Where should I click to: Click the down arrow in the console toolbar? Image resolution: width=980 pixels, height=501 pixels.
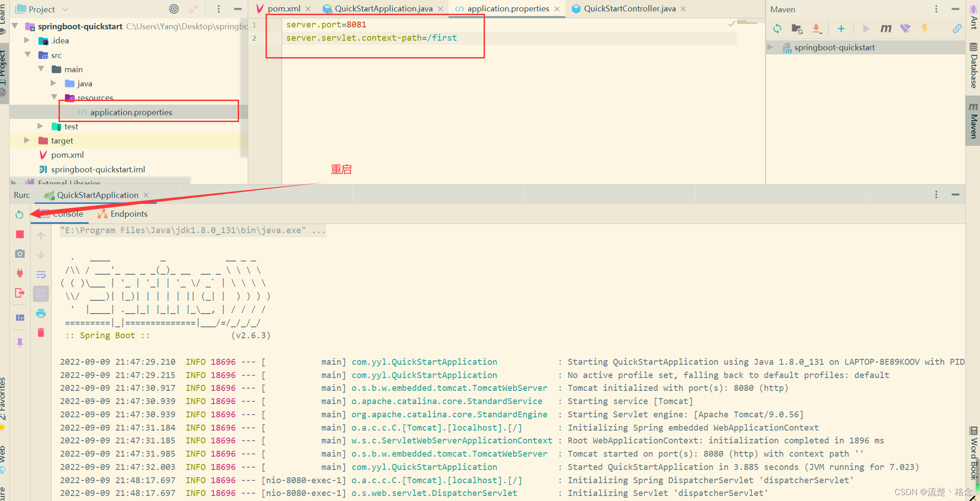pos(41,255)
